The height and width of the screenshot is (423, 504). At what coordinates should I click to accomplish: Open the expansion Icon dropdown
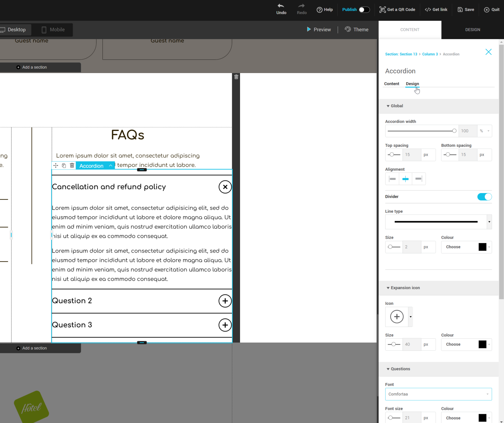410,317
